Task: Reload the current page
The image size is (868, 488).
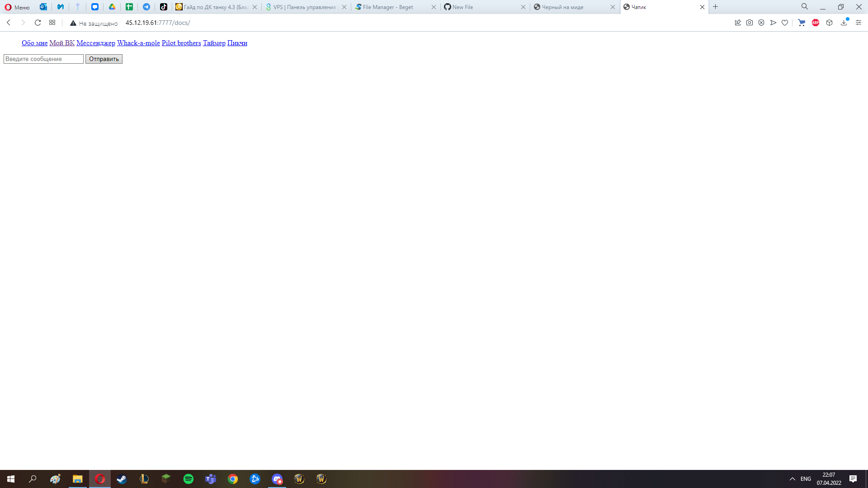Action: (x=38, y=23)
